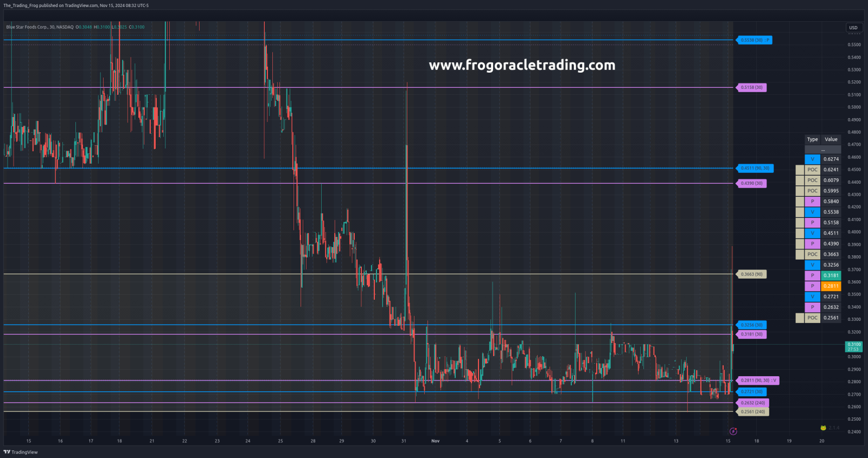Select the 0.3181 (30) level label
The height and width of the screenshot is (458, 868).
click(x=751, y=334)
